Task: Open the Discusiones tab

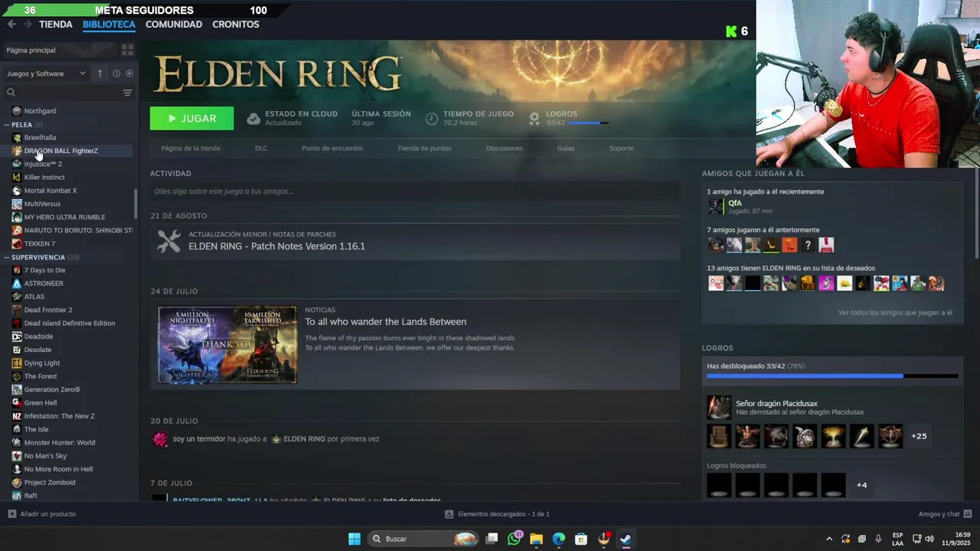Action: pyautogui.click(x=505, y=148)
